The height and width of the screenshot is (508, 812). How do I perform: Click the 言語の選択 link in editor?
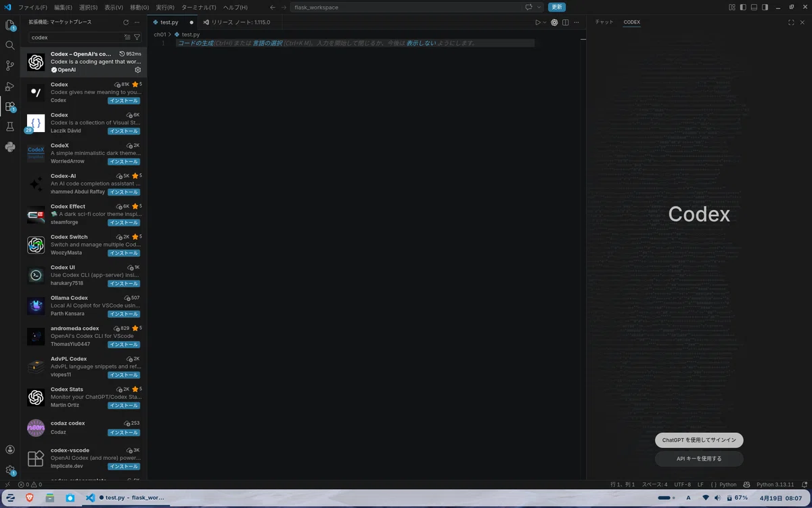point(268,43)
